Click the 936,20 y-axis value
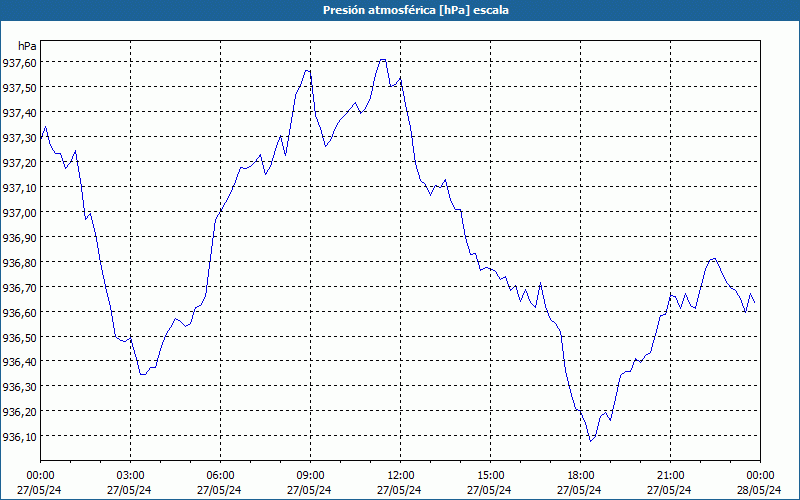Screen dimensions: 800x500 pyautogui.click(x=19, y=411)
